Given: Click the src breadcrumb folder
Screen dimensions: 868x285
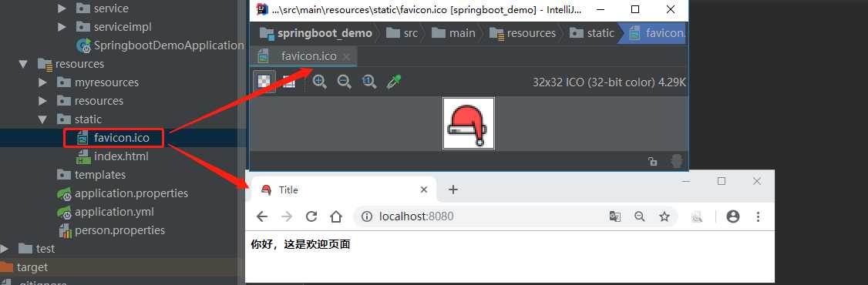Looking at the screenshot, I should point(402,33).
